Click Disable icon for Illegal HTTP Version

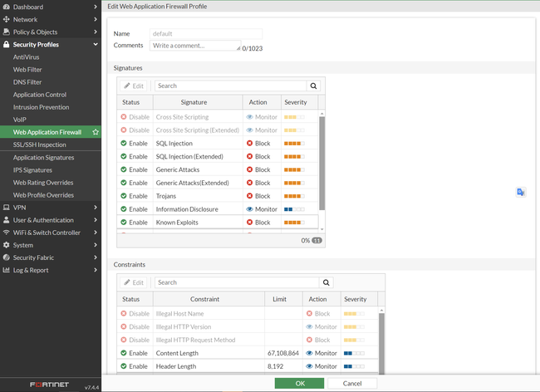124,326
